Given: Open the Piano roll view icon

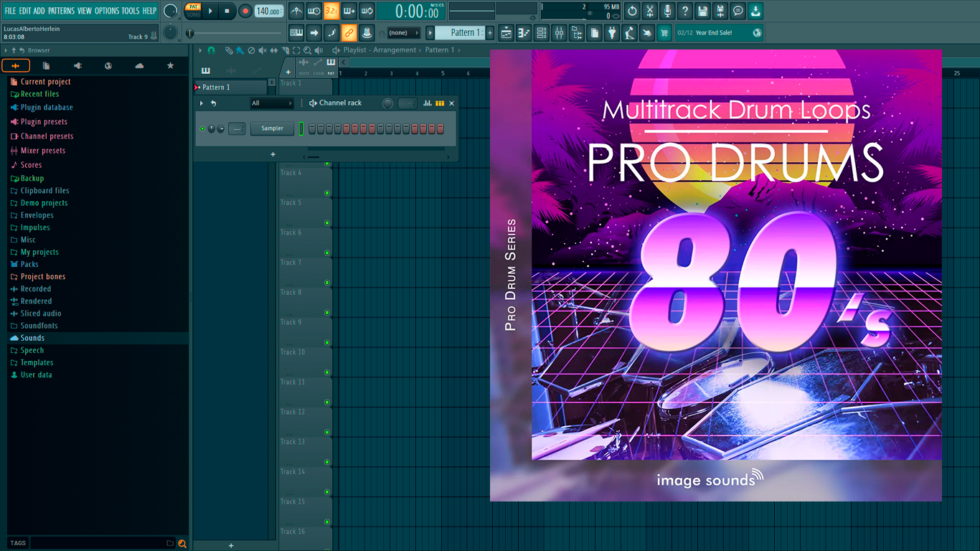Looking at the screenshot, I should [x=524, y=33].
